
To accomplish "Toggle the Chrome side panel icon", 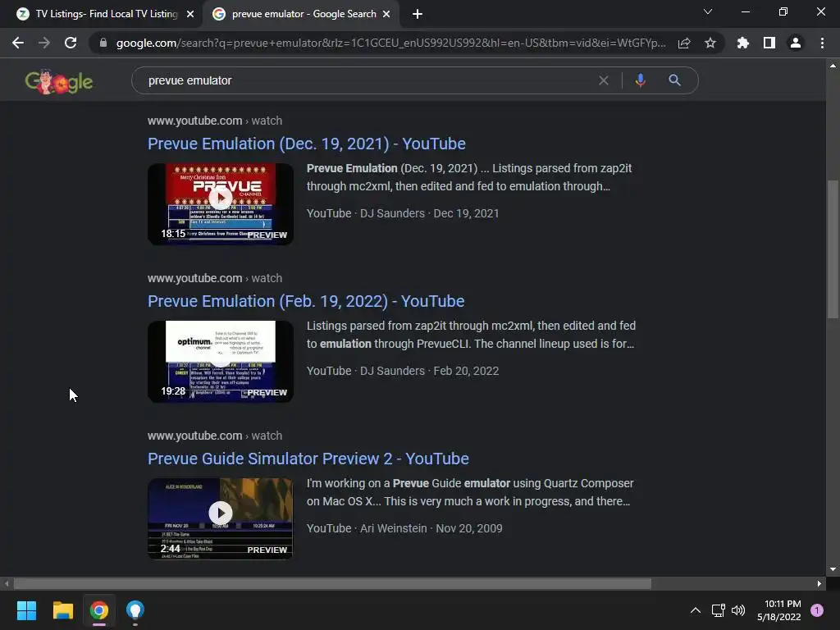I will (x=769, y=43).
